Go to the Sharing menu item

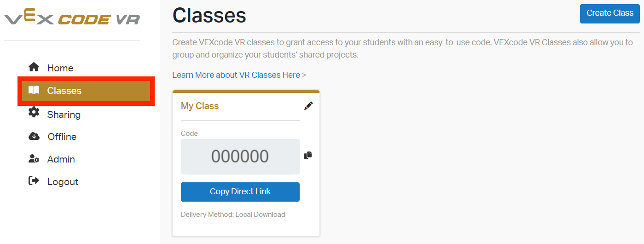64,115
